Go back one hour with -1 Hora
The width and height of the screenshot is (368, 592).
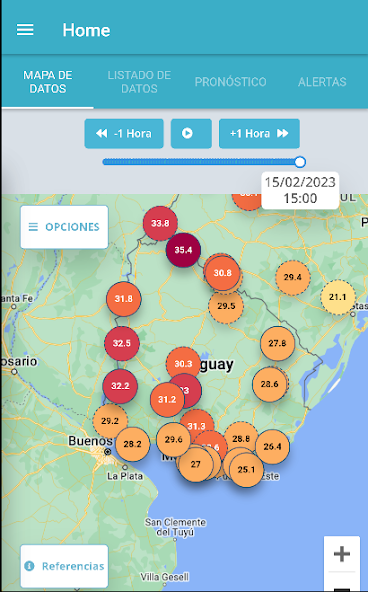tap(124, 133)
